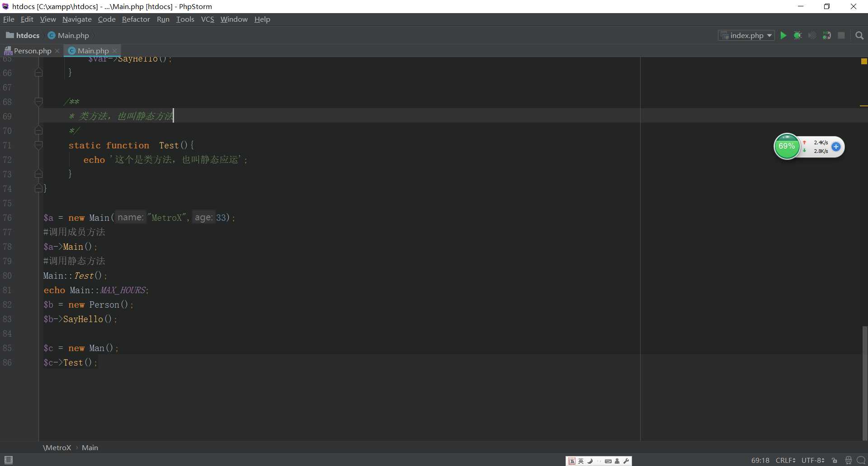Click the IME moon half-width icon
The width and height of the screenshot is (868, 466).
point(590,461)
